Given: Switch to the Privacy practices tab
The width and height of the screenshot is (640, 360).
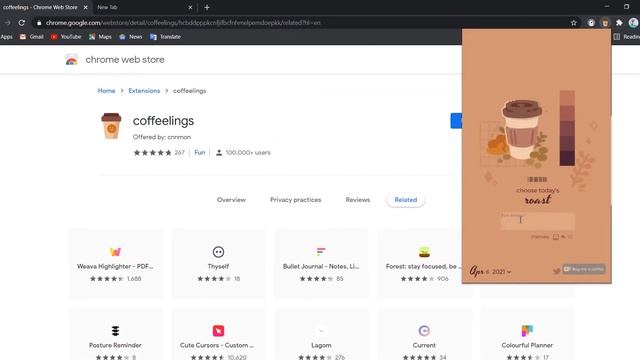Looking at the screenshot, I should click(x=296, y=200).
